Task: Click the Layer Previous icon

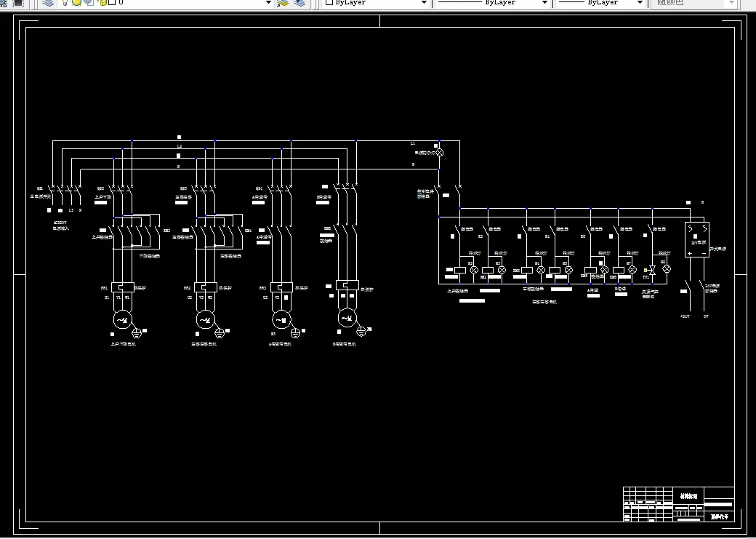Action: click(x=299, y=3)
